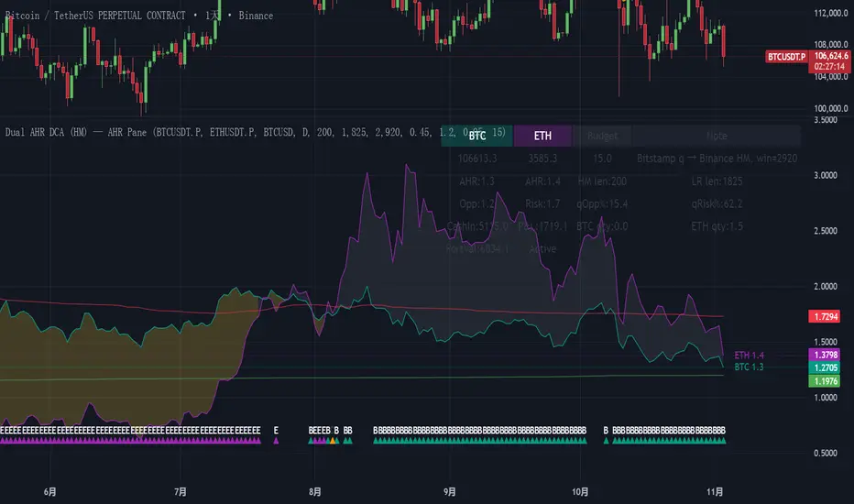
Task: Click the purple 1.3798 ETH value label
Action: pyautogui.click(x=824, y=355)
